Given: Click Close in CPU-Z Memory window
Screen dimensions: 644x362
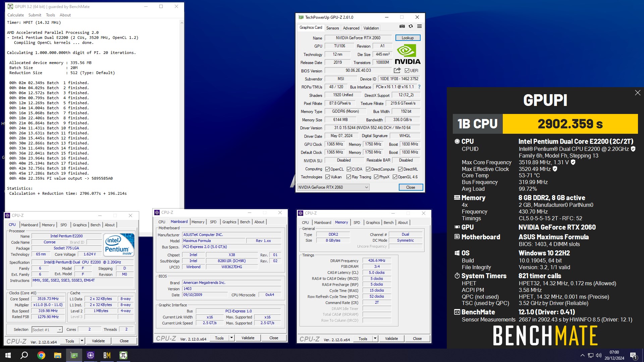Looking at the screenshot, I should [x=417, y=339].
